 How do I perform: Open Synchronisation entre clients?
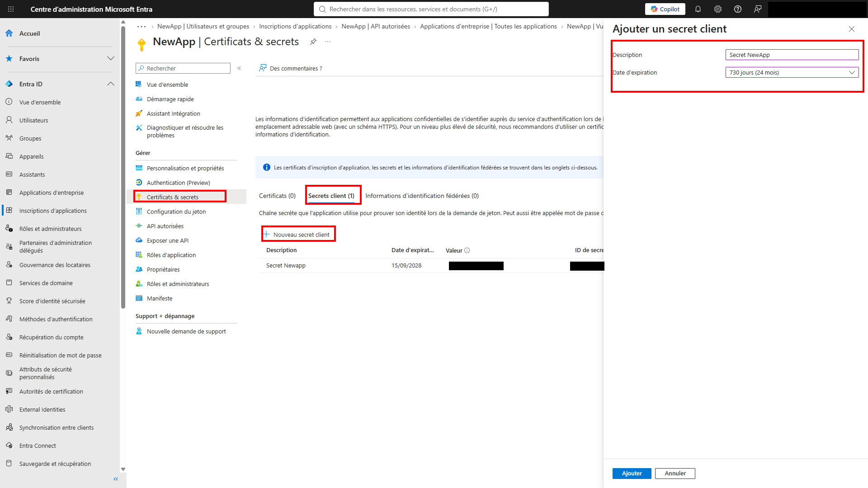click(57, 427)
